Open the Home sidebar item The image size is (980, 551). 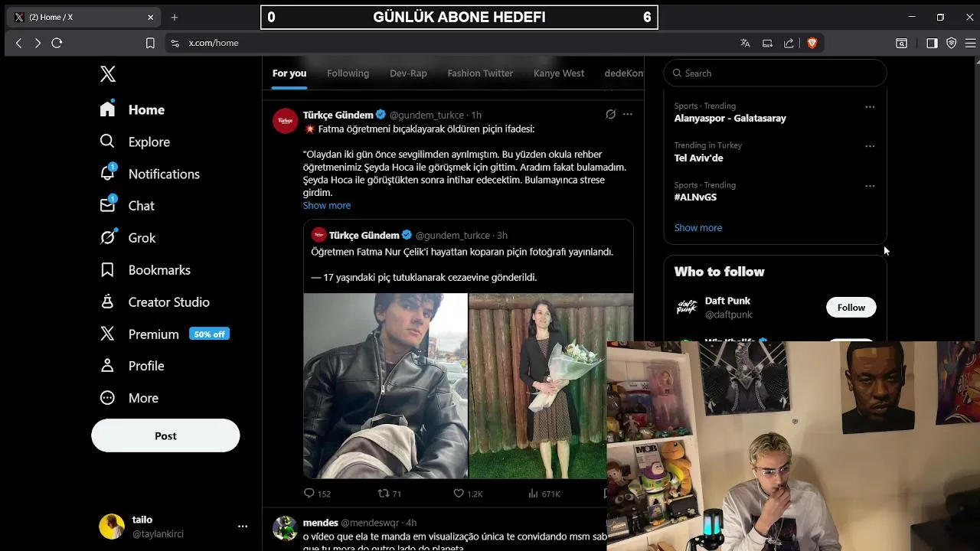coord(132,109)
